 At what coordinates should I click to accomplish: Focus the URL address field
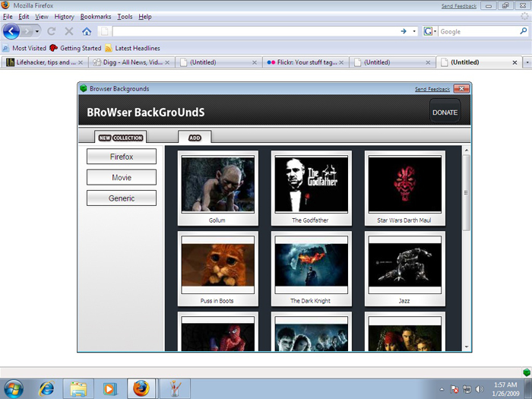(255, 32)
